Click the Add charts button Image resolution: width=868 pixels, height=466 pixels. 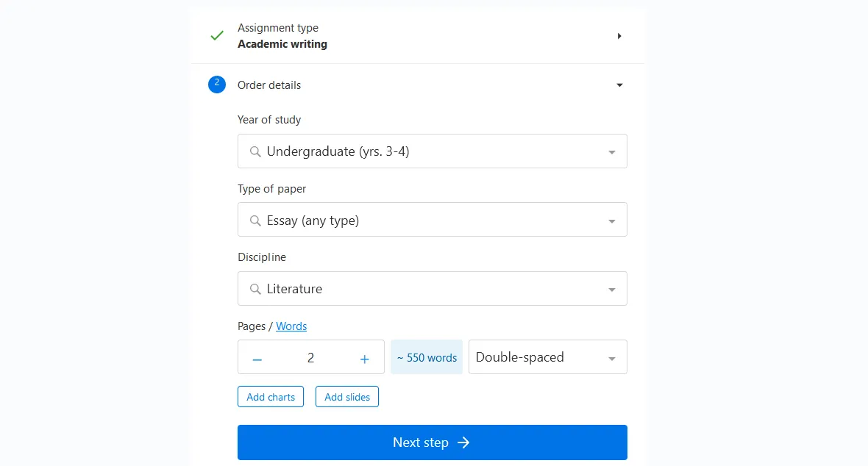click(x=271, y=397)
